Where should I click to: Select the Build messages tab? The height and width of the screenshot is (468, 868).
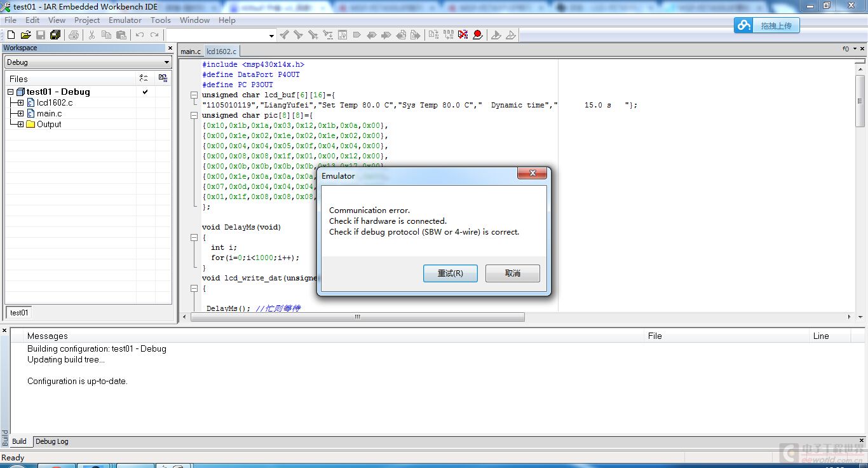19,441
